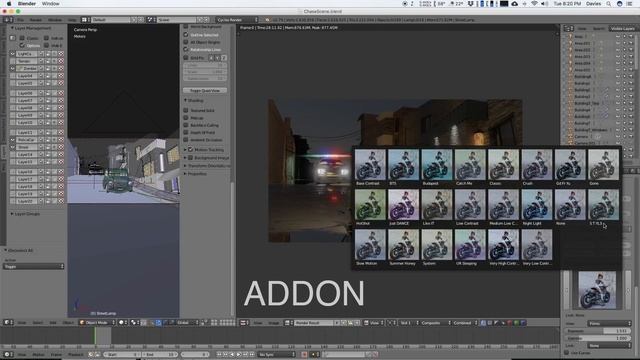Open the Help menu in Blender header

(72, 20)
